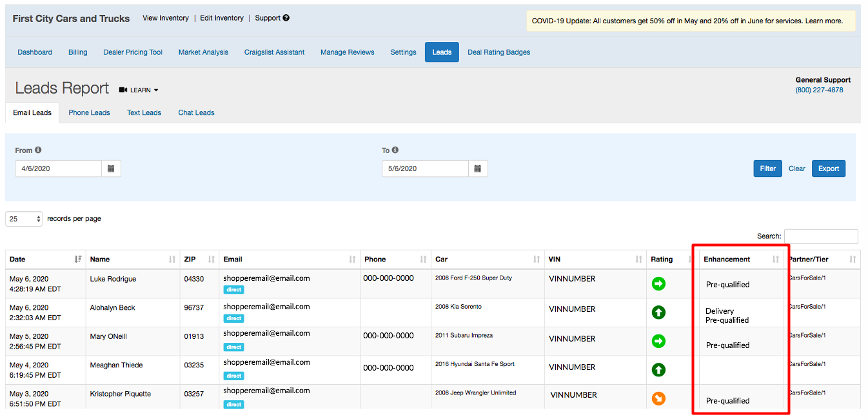
Task: Click the car 2016 Hyundai Santa Fe Sport
Action: 475,363
